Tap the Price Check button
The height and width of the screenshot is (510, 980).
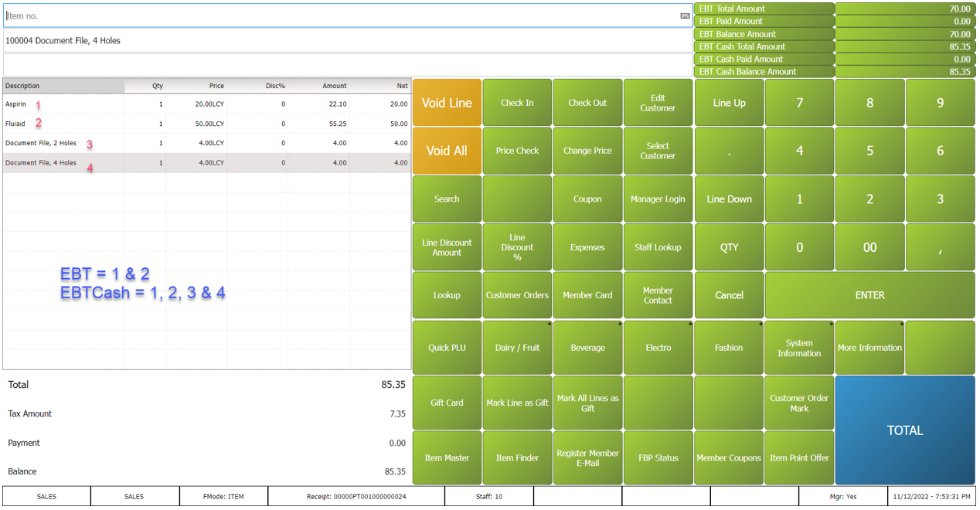coord(517,151)
